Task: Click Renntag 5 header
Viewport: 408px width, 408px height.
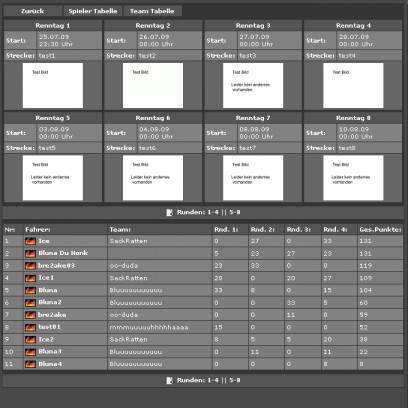Action: 53,118
